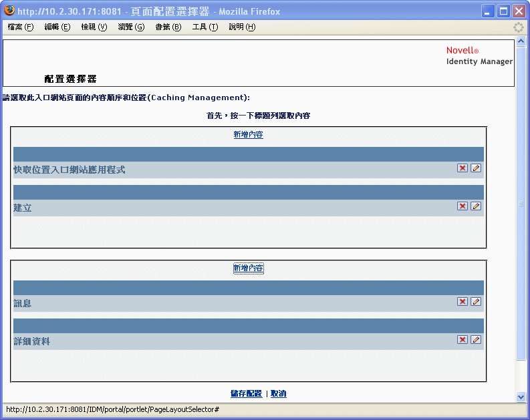The width and height of the screenshot is (530, 420).
Task: Click the 配置選擇器 page heading
Action: tap(70, 79)
